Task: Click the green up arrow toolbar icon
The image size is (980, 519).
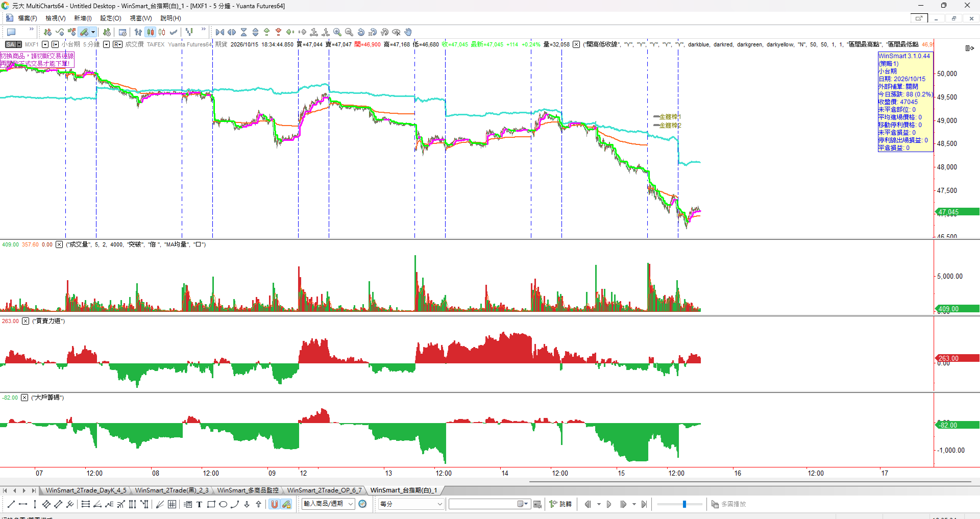Action: pos(267,32)
